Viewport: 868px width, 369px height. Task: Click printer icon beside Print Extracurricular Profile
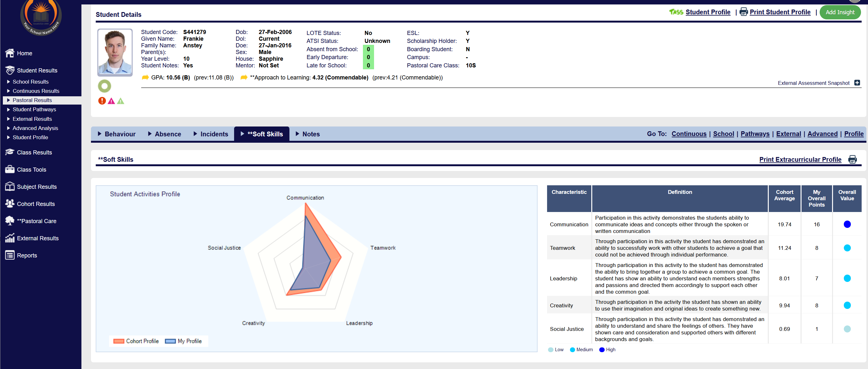tap(852, 159)
